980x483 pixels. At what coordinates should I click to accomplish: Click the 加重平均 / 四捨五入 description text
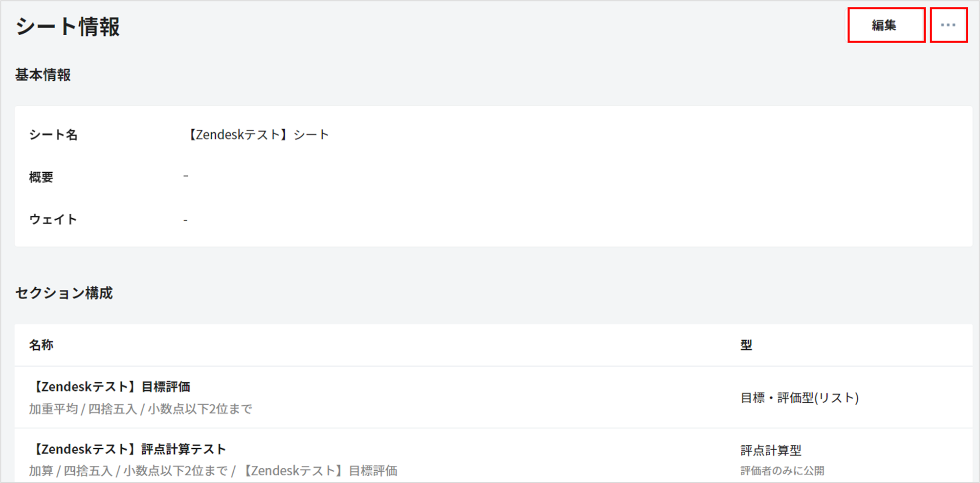140,409
